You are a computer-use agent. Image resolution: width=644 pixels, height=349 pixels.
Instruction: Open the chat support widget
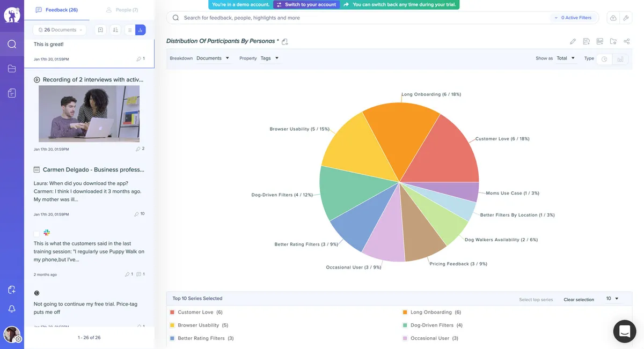(x=624, y=331)
